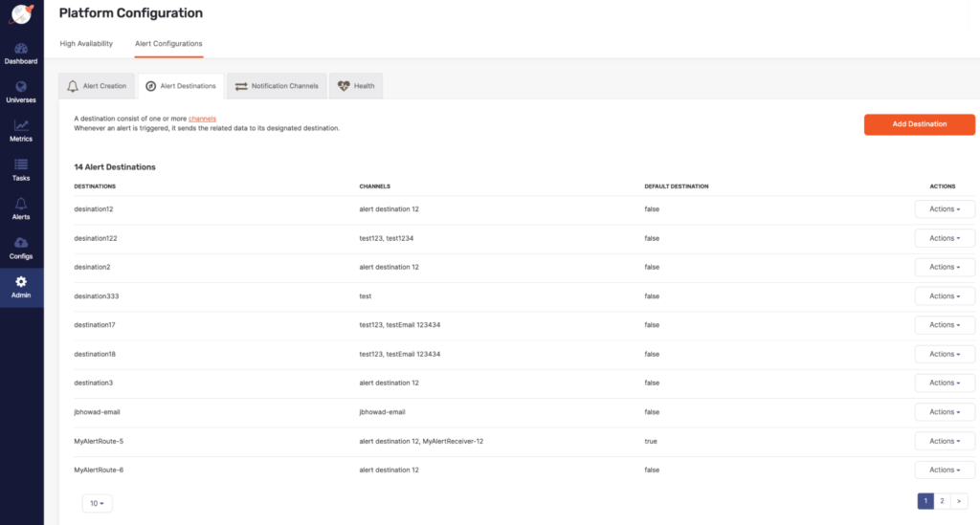Open Actions dropdown for MyAlertRoute-5

[x=945, y=442]
